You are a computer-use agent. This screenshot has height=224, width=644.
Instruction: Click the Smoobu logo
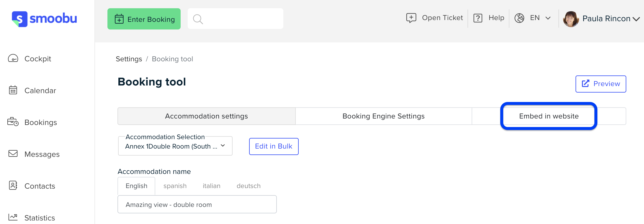click(x=44, y=19)
